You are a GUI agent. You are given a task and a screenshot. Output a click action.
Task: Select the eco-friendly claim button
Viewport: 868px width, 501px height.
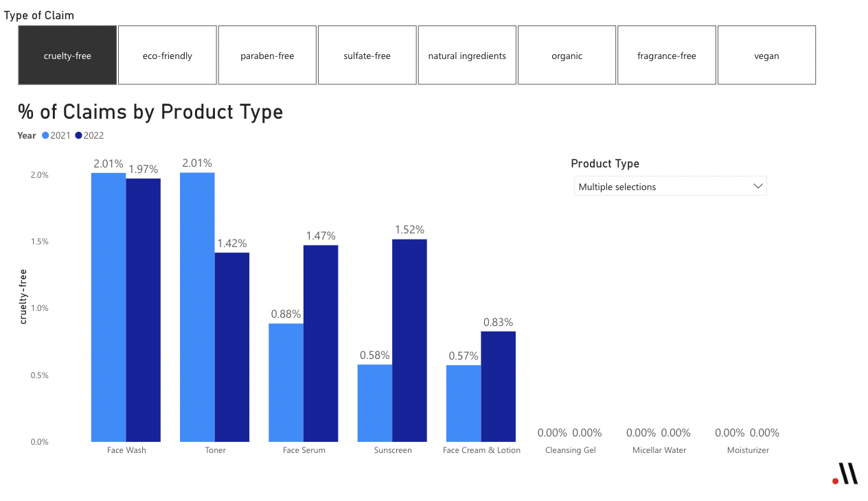168,56
